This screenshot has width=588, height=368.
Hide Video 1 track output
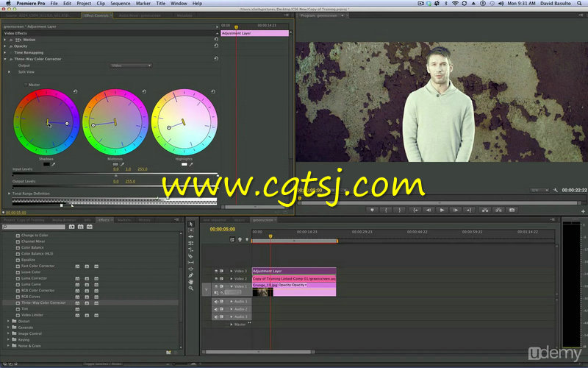[x=216, y=286]
